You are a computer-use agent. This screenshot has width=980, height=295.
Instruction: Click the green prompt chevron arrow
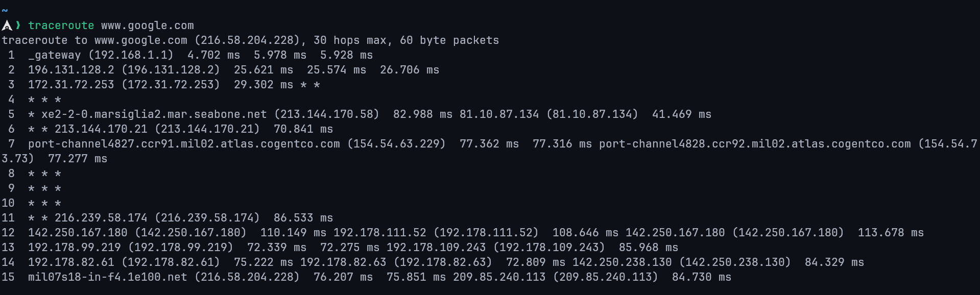tap(18, 25)
